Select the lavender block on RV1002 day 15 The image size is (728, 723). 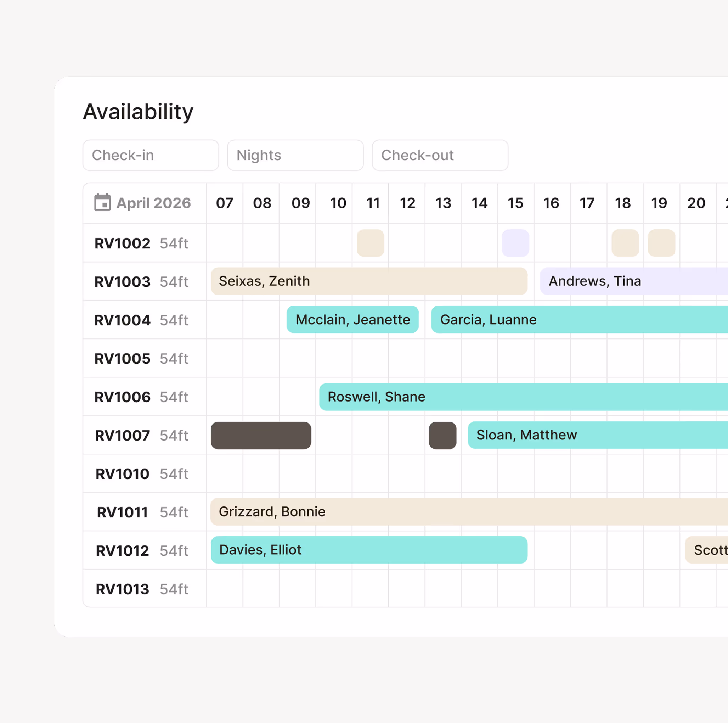pos(515,243)
